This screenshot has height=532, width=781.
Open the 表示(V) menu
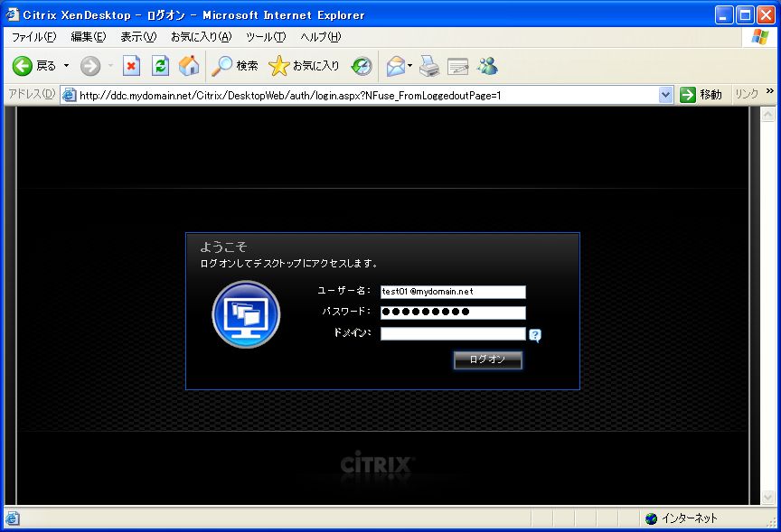coord(138,37)
